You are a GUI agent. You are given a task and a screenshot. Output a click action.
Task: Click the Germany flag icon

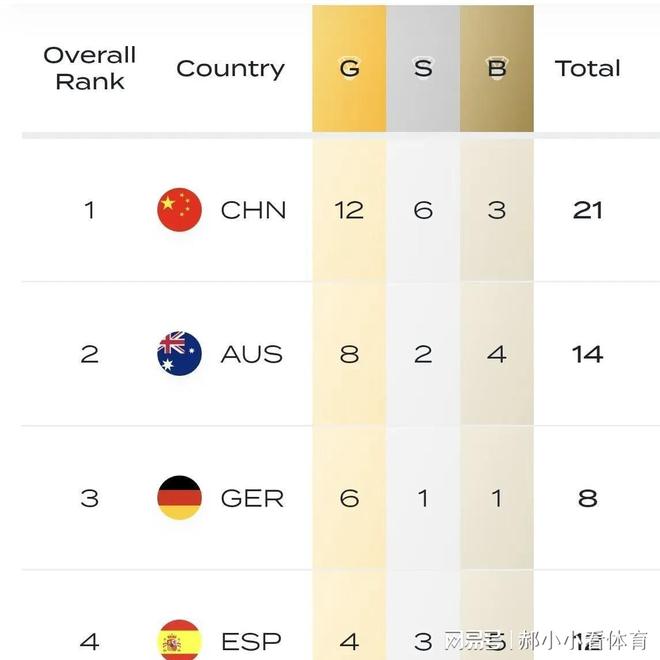(x=180, y=498)
